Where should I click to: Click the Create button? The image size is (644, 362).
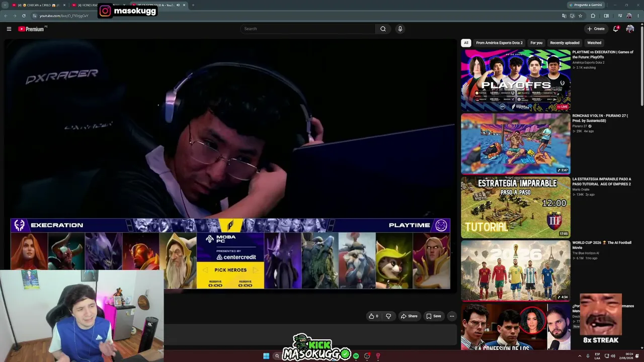click(596, 29)
